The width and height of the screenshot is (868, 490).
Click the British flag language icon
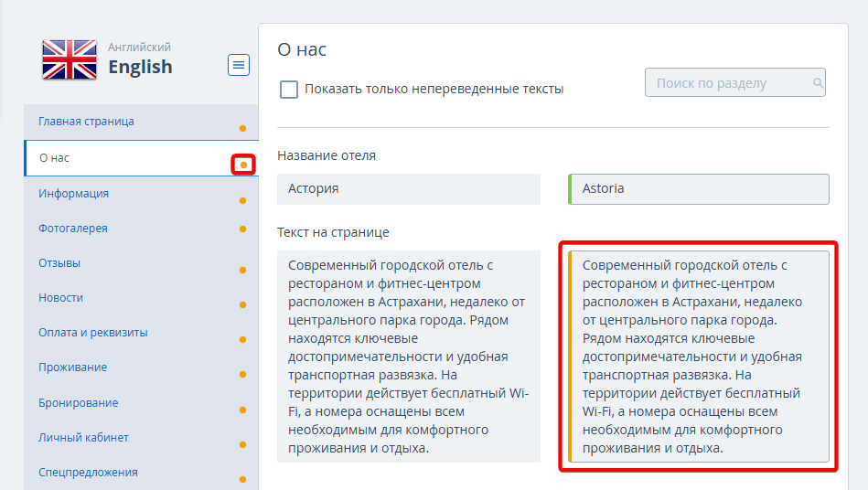[70, 59]
